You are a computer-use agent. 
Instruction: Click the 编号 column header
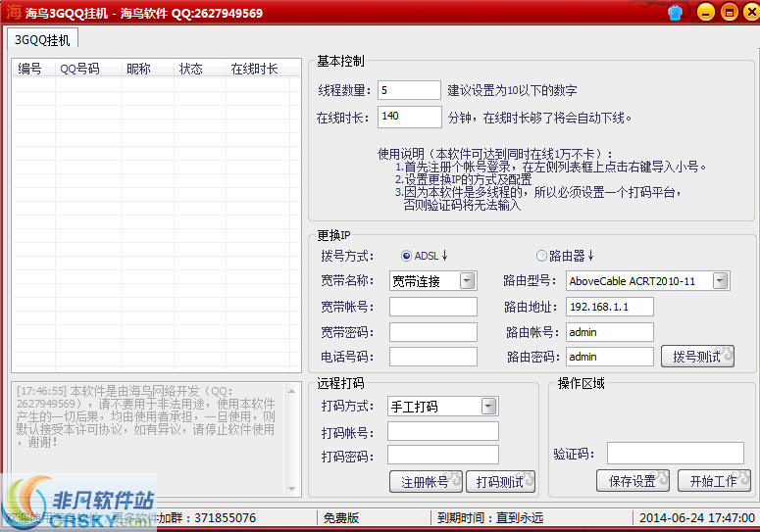tap(33, 69)
